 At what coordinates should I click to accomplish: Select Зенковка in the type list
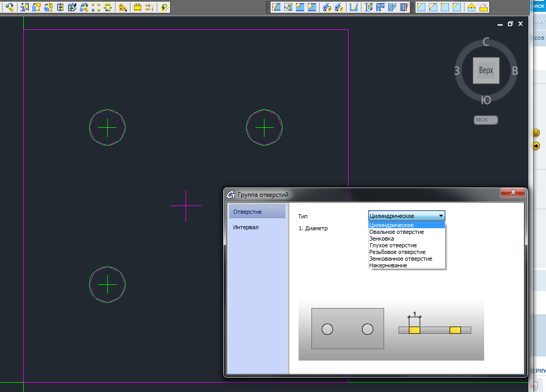click(x=382, y=239)
